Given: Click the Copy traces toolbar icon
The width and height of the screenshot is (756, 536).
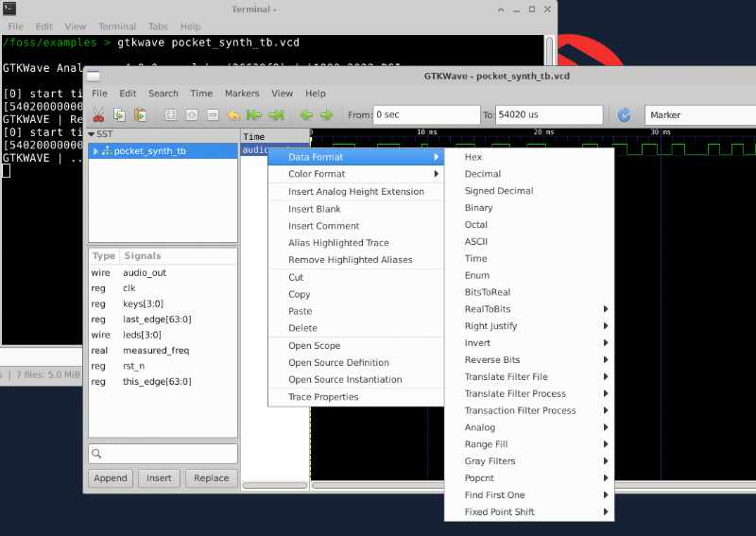Looking at the screenshot, I should click(x=119, y=115).
